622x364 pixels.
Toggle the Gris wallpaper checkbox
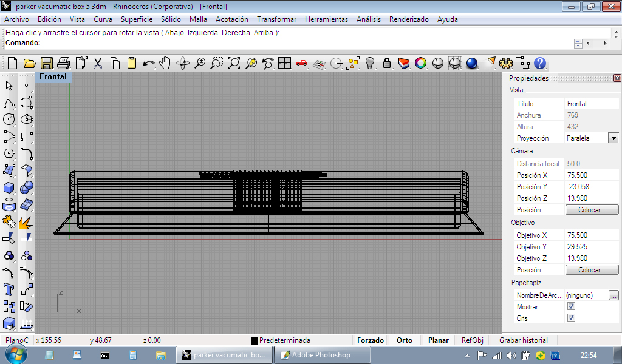(571, 318)
